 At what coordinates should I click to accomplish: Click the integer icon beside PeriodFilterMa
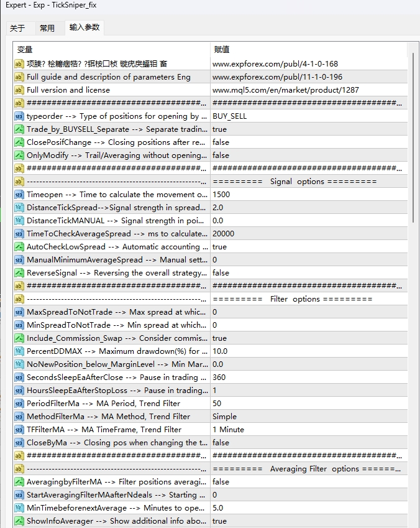click(x=19, y=404)
